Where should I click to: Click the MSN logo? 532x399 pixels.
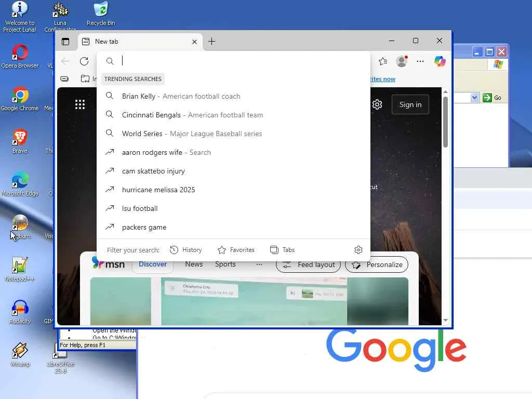tap(108, 263)
